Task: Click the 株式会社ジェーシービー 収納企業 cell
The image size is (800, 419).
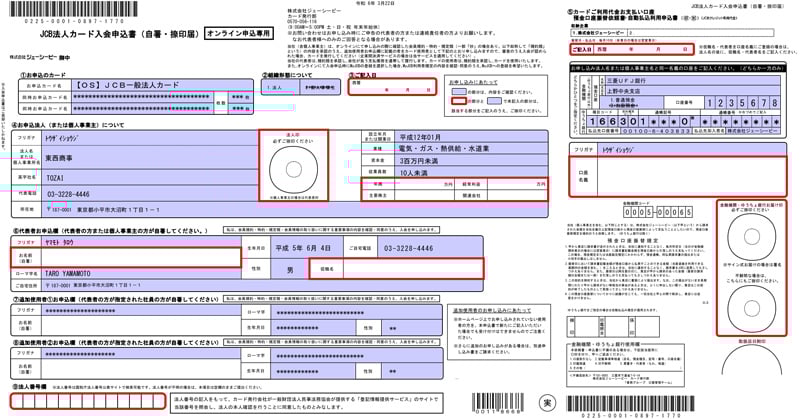Action: (x=598, y=32)
